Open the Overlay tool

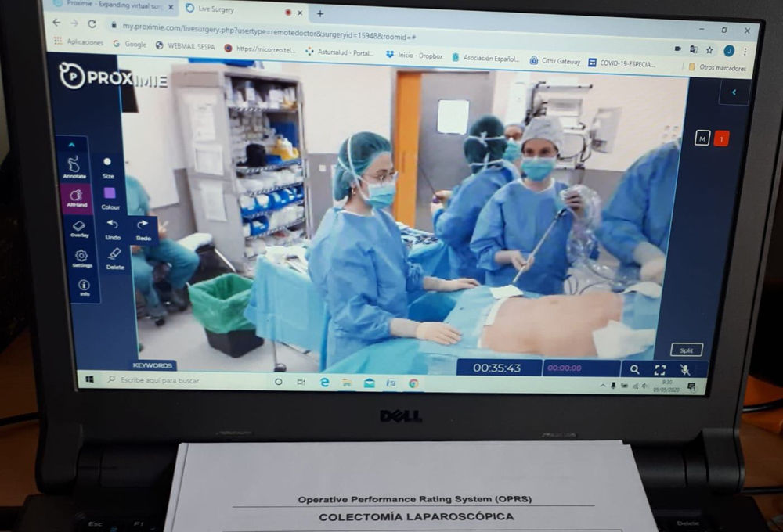point(78,228)
